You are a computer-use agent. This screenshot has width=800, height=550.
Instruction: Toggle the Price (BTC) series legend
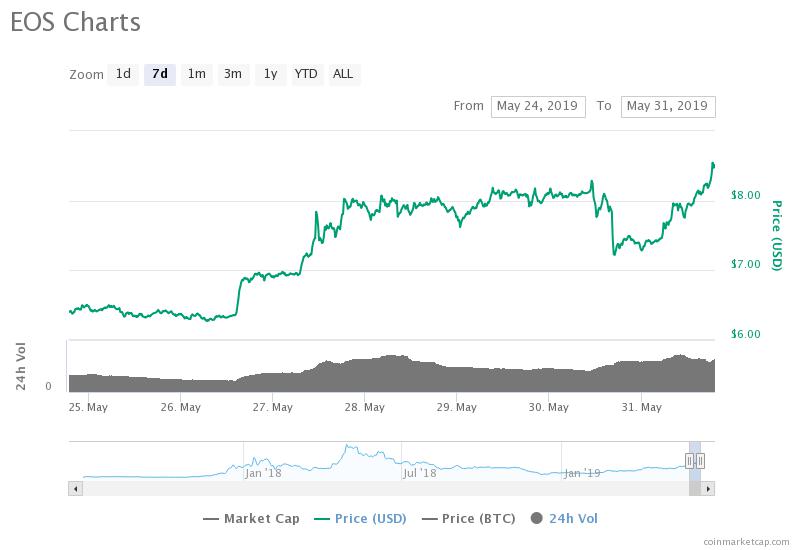click(468, 519)
